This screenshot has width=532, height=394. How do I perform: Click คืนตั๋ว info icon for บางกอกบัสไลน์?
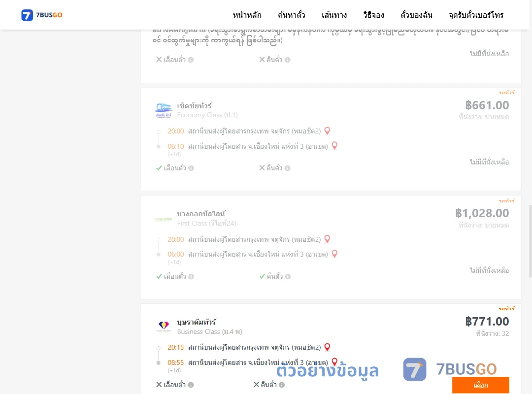pyautogui.click(x=288, y=277)
